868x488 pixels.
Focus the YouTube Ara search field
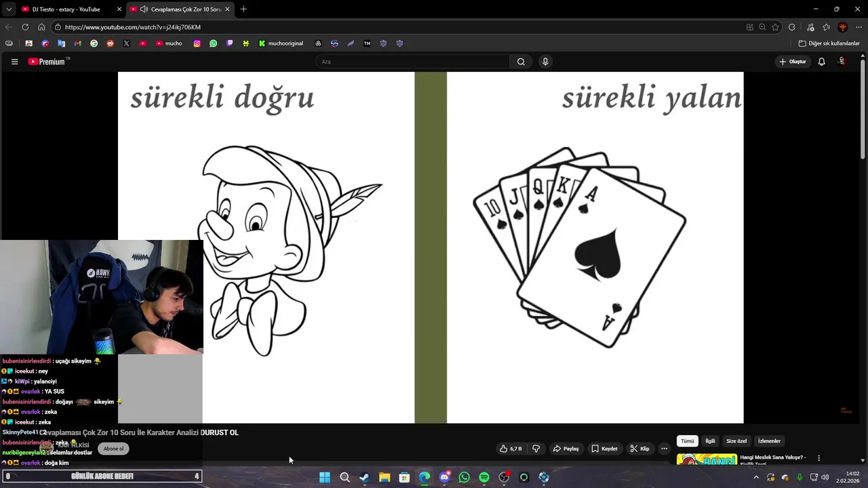pos(412,62)
